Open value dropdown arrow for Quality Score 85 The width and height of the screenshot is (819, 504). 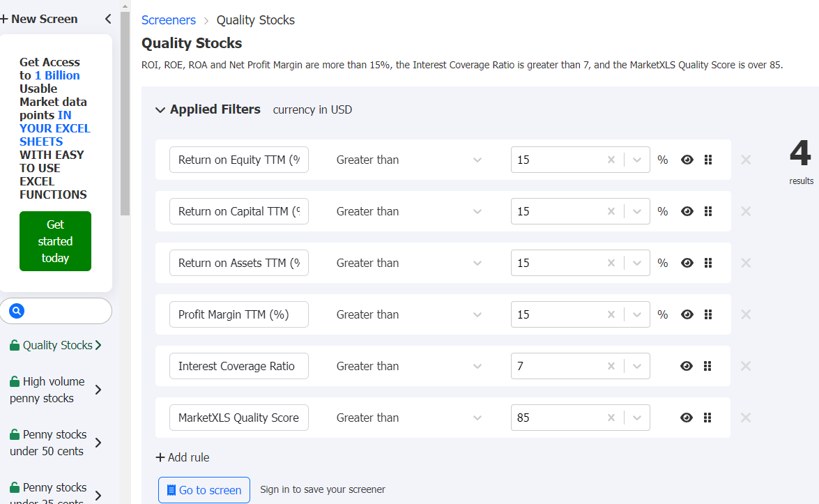[637, 418]
